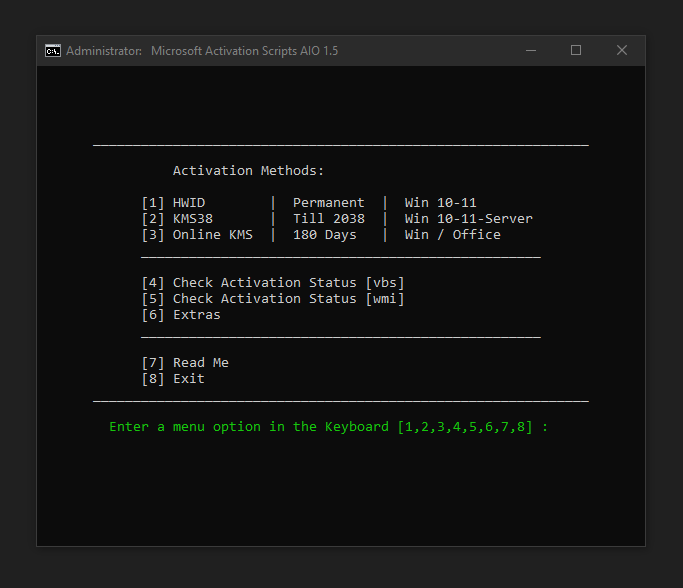Click the Activation Methods heading
Screen dimensions: 683x588
[x=249, y=171]
